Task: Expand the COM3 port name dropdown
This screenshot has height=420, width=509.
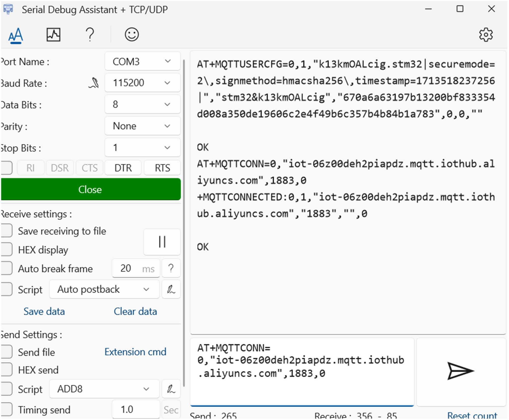Action: tap(143, 61)
